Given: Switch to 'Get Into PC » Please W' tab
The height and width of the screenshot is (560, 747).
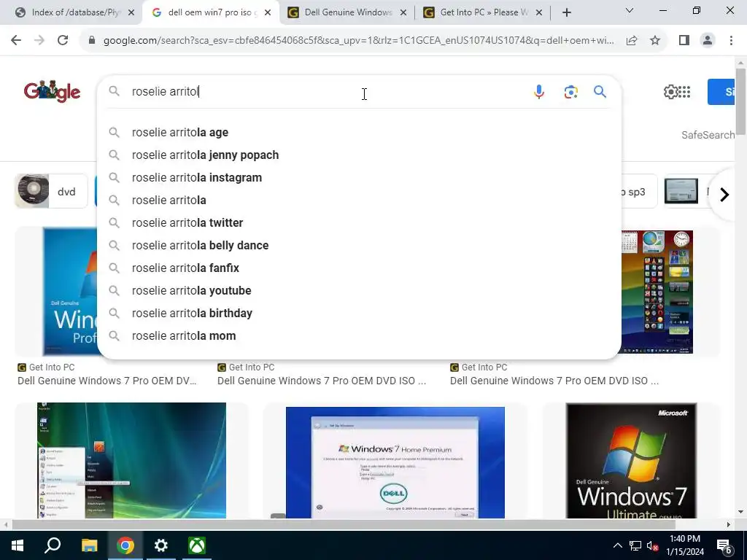Looking at the screenshot, I should tap(483, 13).
